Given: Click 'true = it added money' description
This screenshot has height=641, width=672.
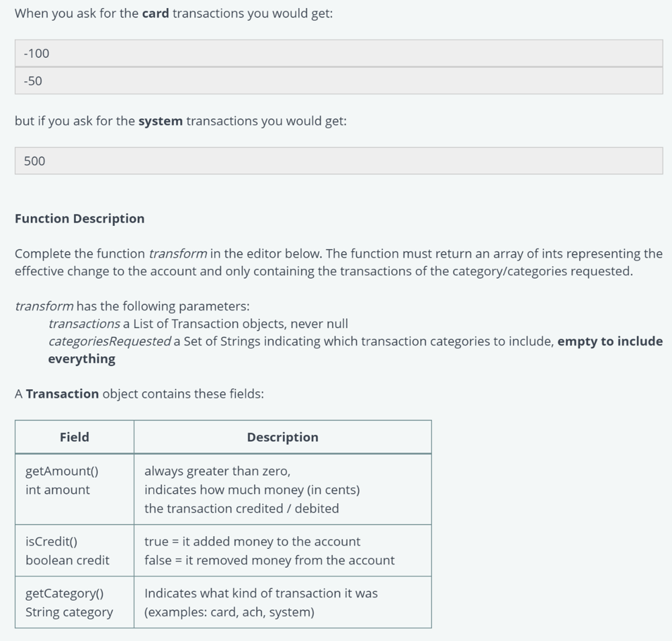Looking at the screenshot, I should (252, 542).
